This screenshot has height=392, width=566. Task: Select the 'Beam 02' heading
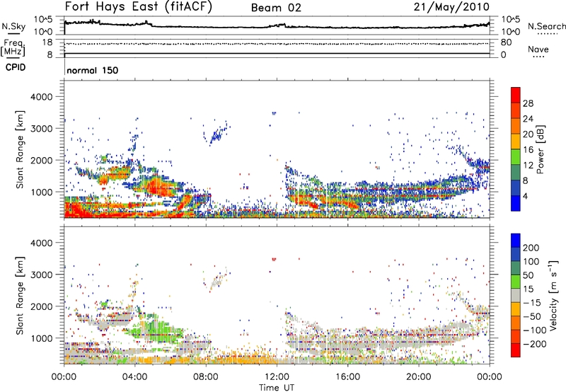(276, 8)
